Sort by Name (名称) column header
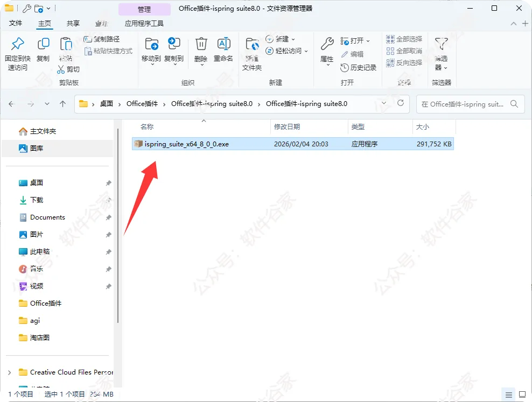The width and height of the screenshot is (532, 402). [x=147, y=127]
